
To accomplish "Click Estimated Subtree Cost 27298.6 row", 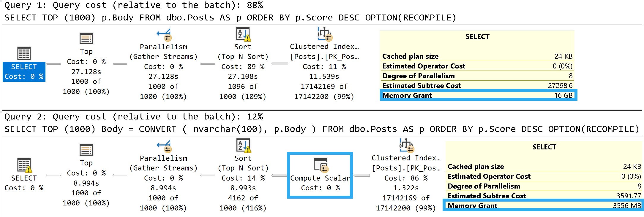I will pos(478,86).
